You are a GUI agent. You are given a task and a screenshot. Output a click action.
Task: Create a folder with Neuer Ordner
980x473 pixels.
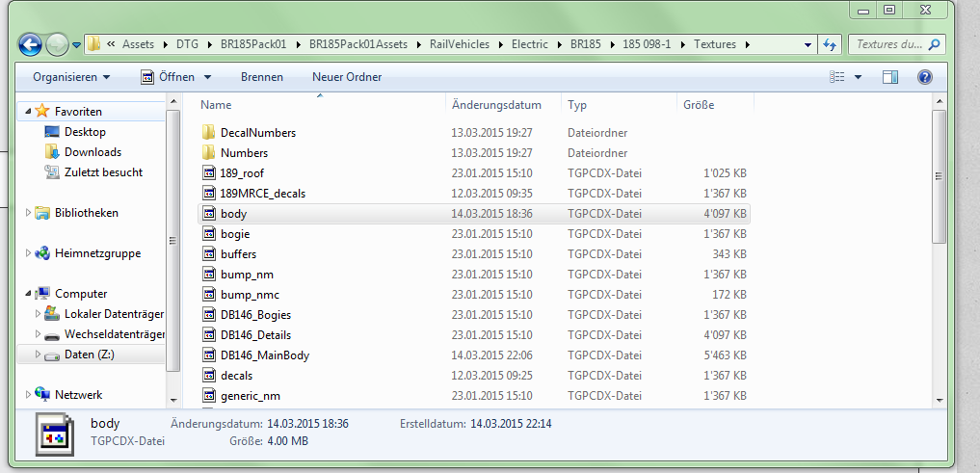pos(347,77)
